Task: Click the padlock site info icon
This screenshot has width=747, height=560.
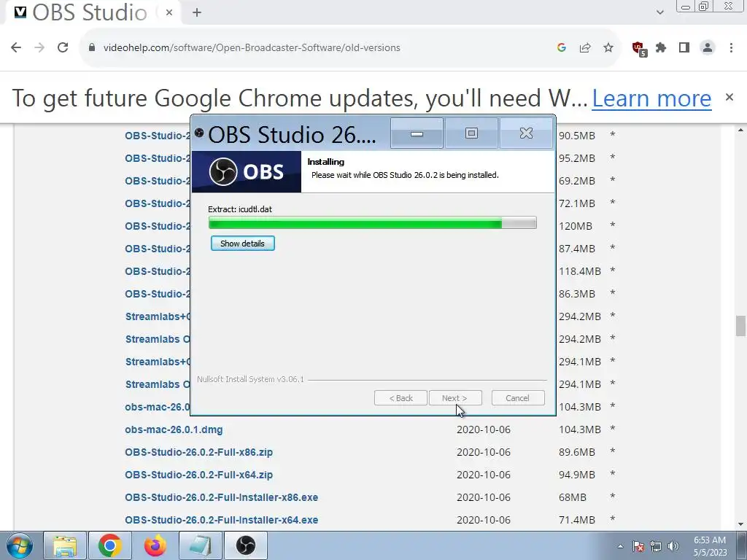Action: [93, 47]
